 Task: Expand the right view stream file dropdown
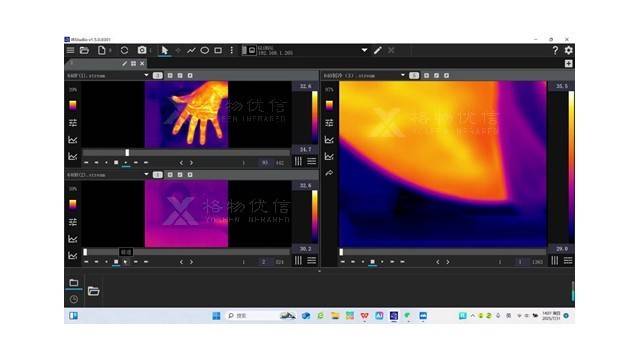pyautogui.click(x=403, y=75)
